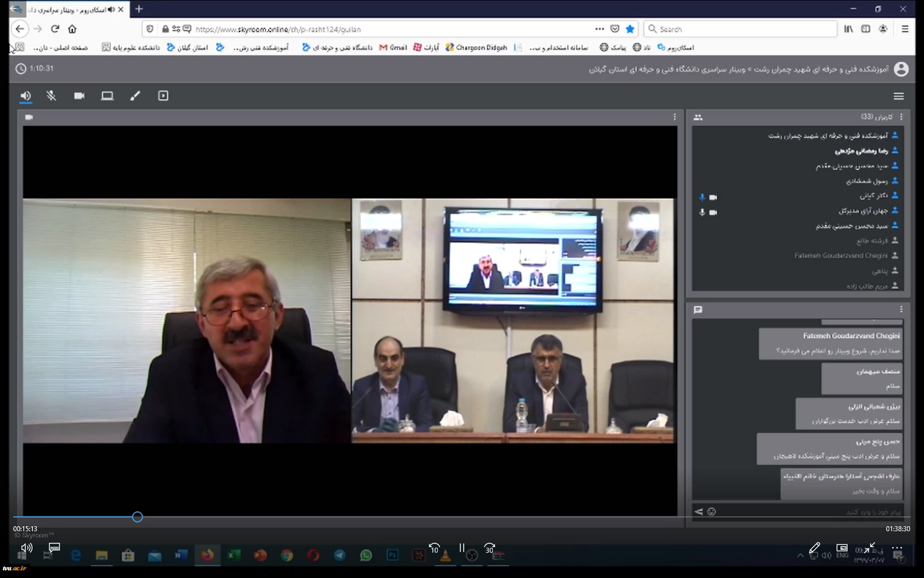Click the send message arrow icon

pos(698,512)
